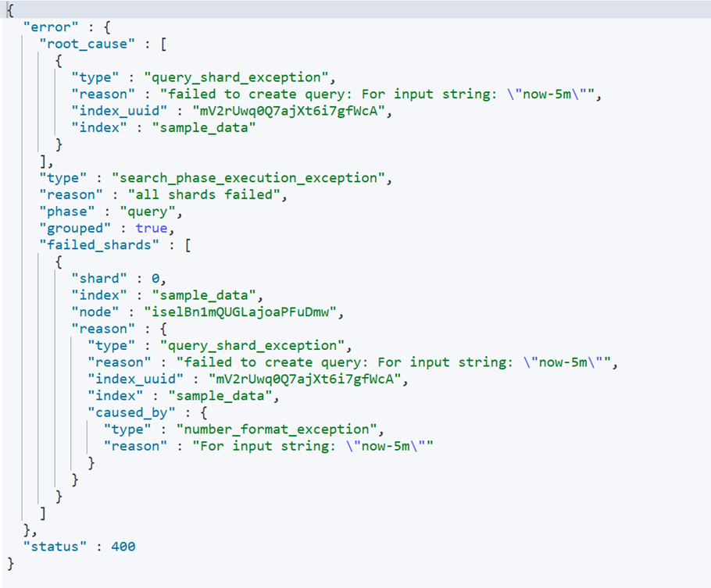Click the "failed_shards" key

pyautogui.click(x=99, y=245)
